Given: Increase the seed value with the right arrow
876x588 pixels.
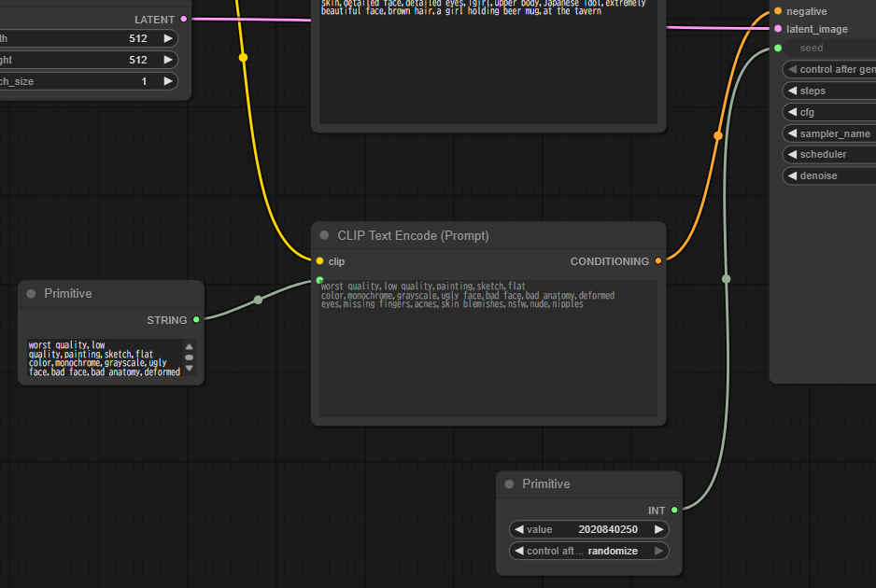Looking at the screenshot, I should pos(658,529).
